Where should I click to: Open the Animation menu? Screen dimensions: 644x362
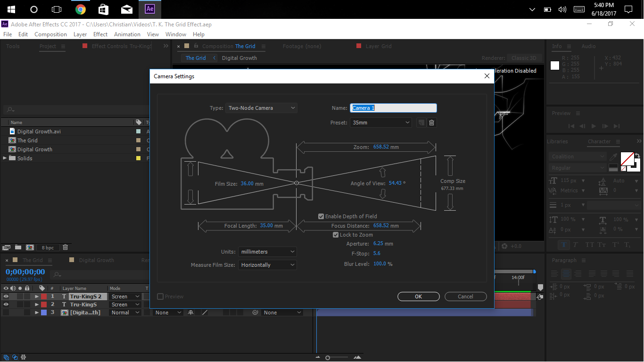click(x=127, y=34)
